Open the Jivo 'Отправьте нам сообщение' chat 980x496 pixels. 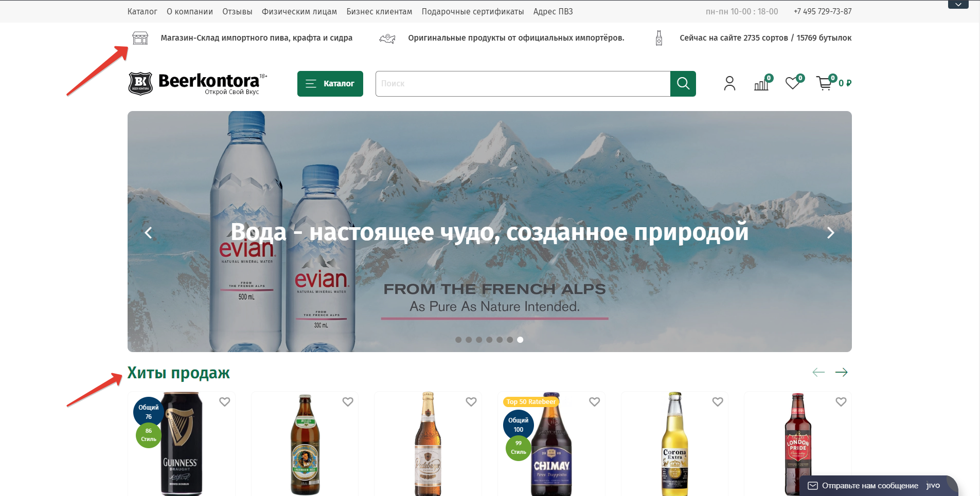pyautogui.click(x=879, y=486)
